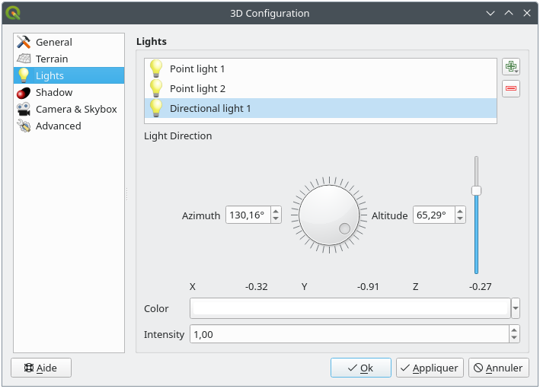Click the Advanced wrench icon
The width and height of the screenshot is (540, 392).
tap(24, 126)
